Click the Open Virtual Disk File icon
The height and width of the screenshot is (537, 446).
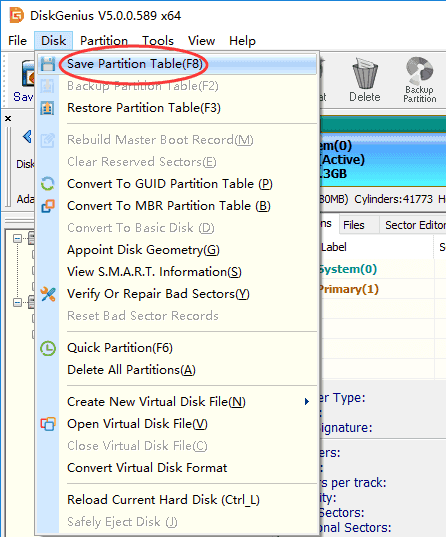pyautogui.click(x=48, y=424)
